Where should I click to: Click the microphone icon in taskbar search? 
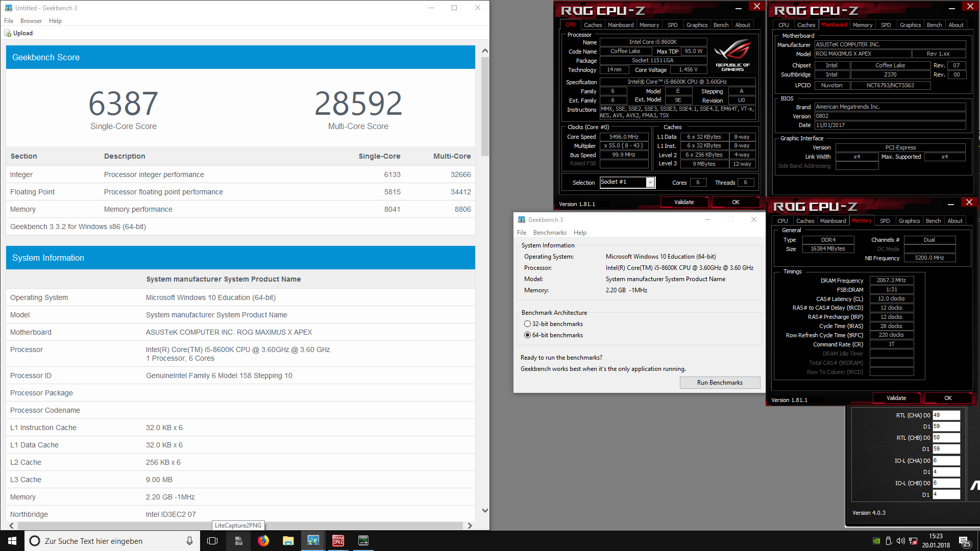point(189,541)
